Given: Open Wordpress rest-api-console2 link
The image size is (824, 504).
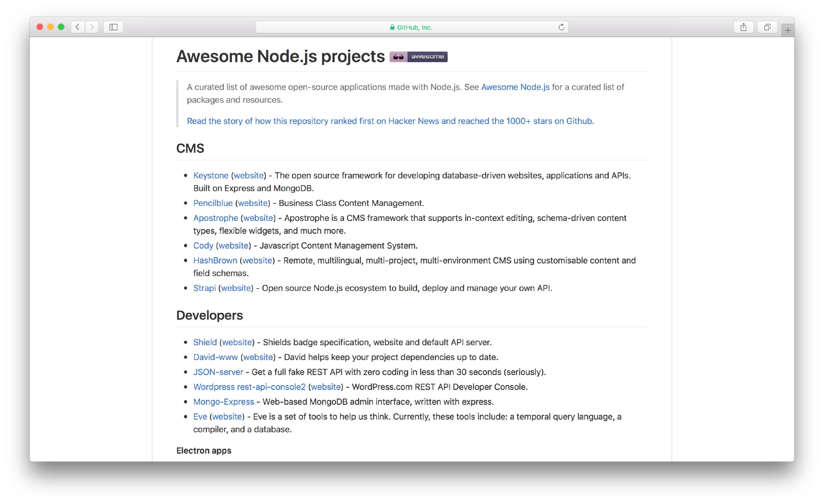Looking at the screenshot, I should click(249, 387).
